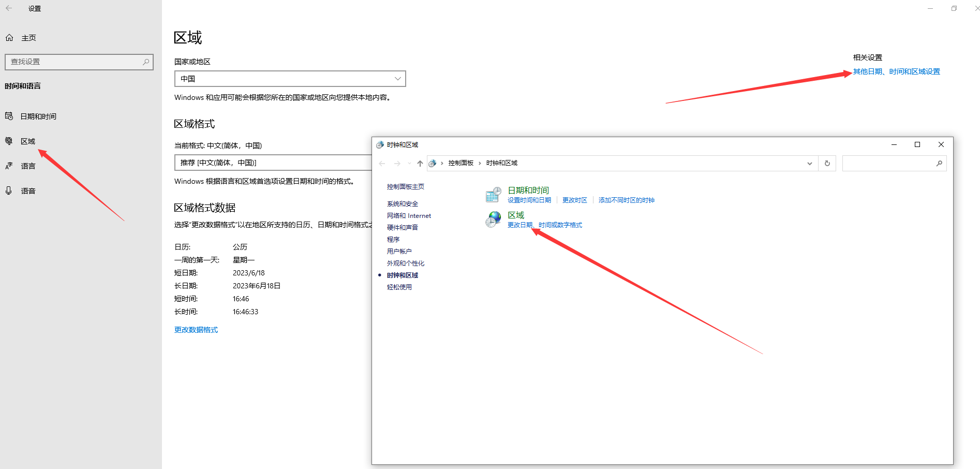Open 网络和 Internet category
The height and width of the screenshot is (469, 980).
click(409, 216)
